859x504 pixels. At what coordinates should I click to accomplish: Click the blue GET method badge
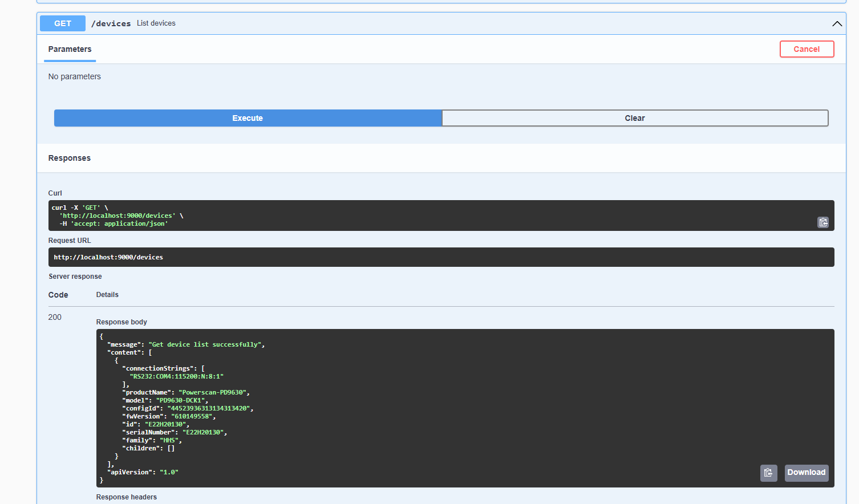click(x=63, y=23)
